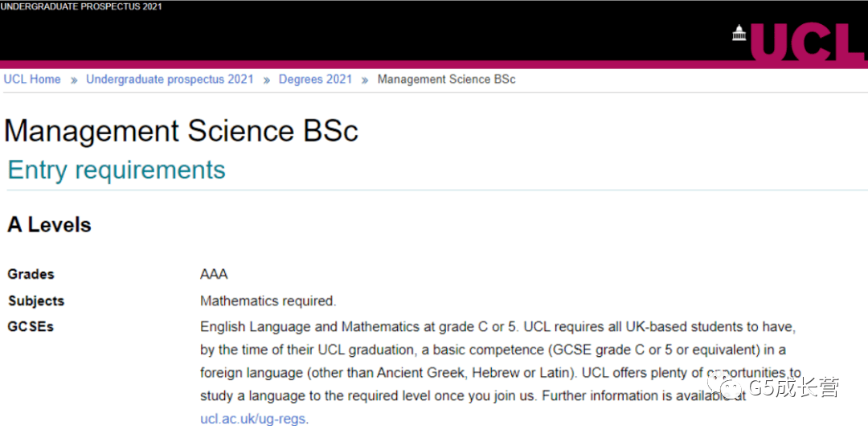Click the chevron separator before Degrees 2021
Screen dimensions: 868x426
(266, 80)
